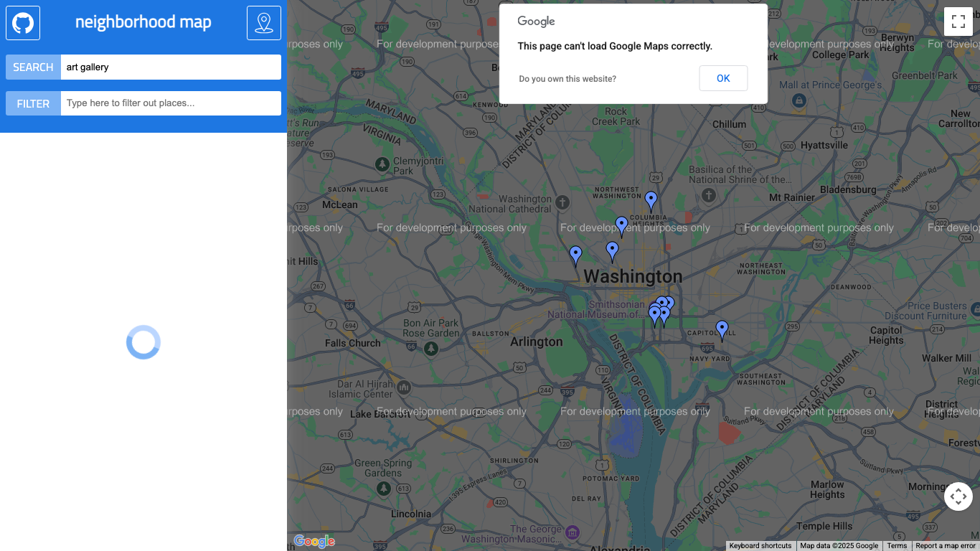Focus the art gallery search field
Screen dimensions: 980x551
click(x=171, y=67)
